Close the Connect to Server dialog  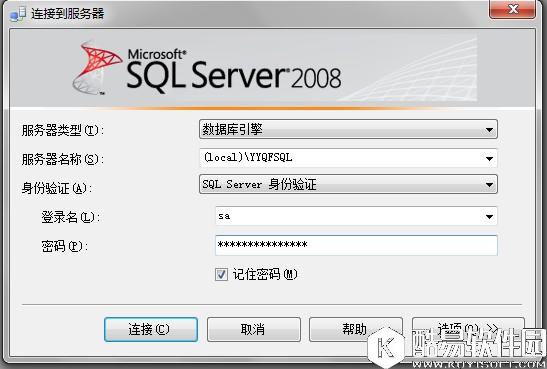[x=512, y=9]
